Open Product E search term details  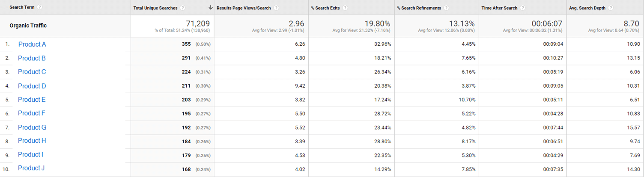click(32, 100)
